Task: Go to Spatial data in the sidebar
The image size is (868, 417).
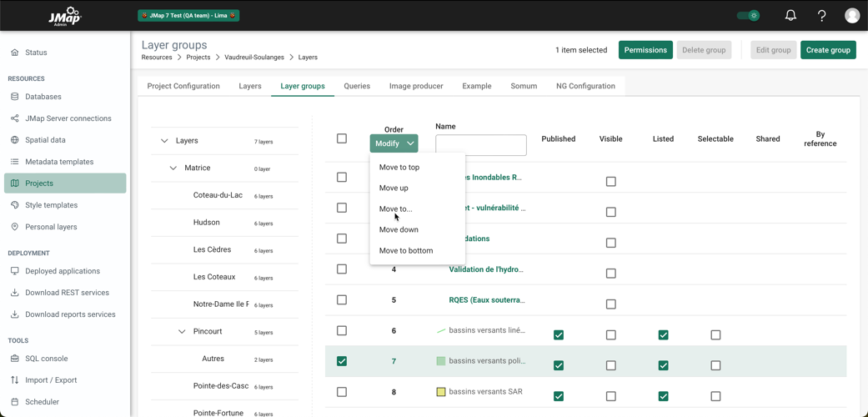Action: (x=45, y=140)
